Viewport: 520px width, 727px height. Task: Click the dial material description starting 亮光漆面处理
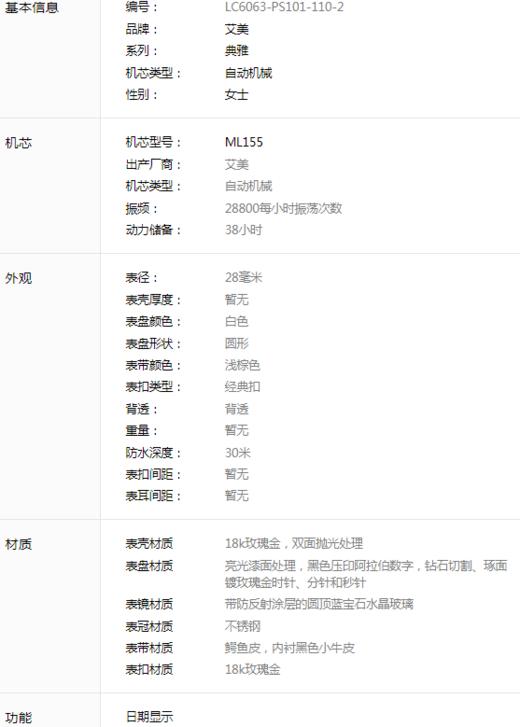point(366,574)
